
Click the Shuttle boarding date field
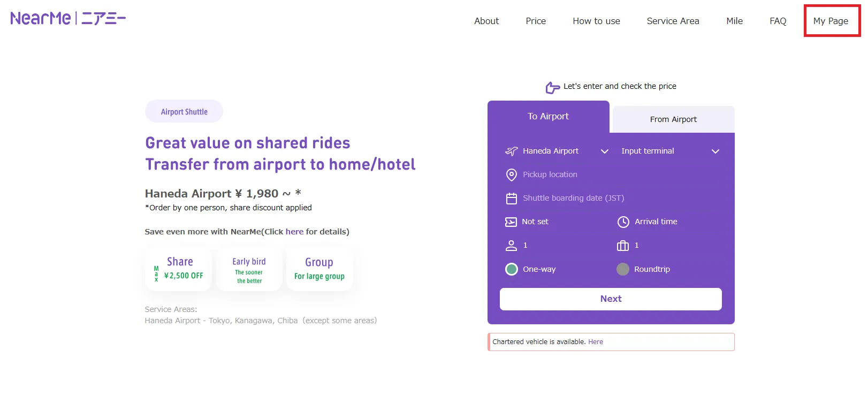[574, 198]
